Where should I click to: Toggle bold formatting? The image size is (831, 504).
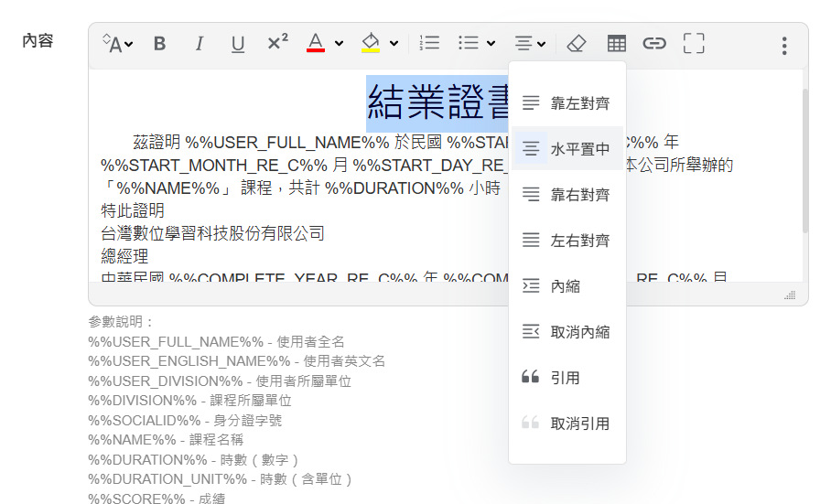(159, 44)
